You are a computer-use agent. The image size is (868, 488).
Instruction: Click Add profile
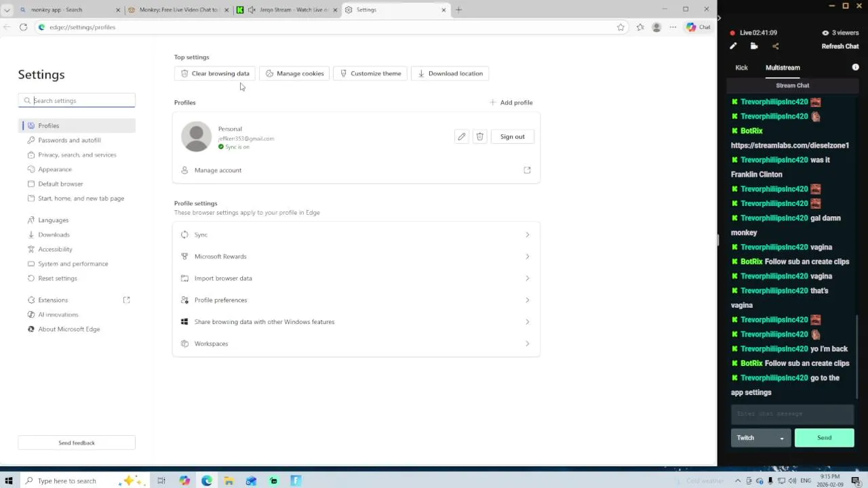point(511,102)
